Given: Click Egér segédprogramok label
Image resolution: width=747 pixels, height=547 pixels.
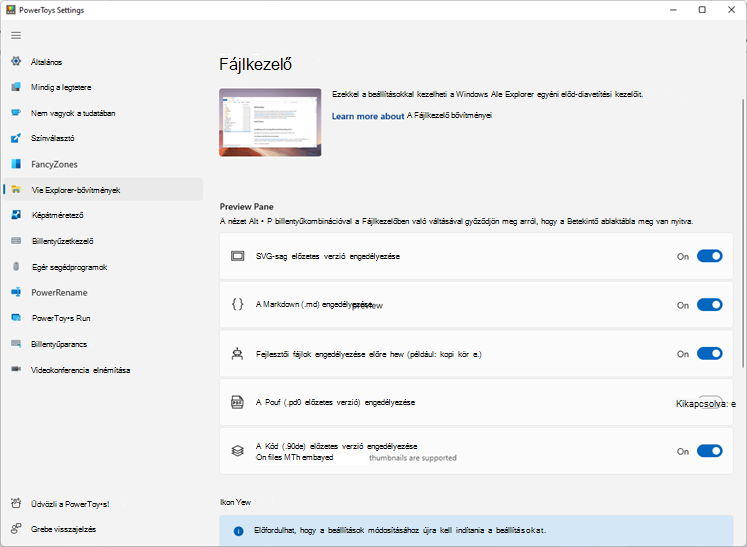Looking at the screenshot, I should 70,267.
